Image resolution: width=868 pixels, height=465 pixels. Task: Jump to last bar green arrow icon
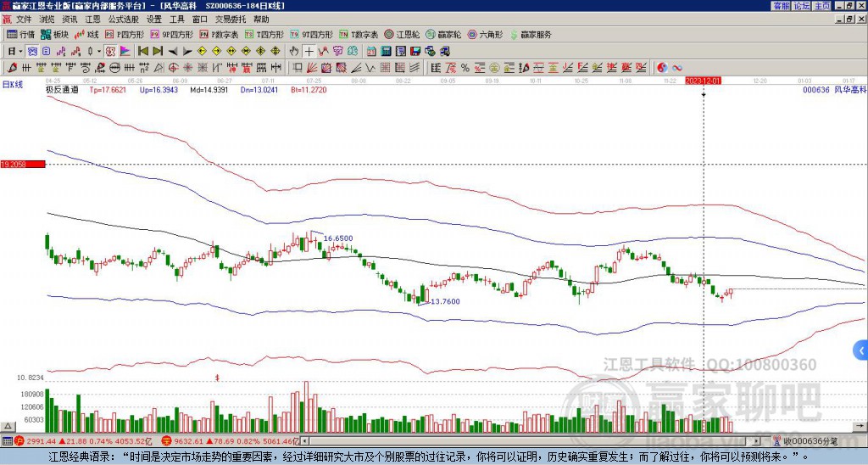[x=158, y=52]
